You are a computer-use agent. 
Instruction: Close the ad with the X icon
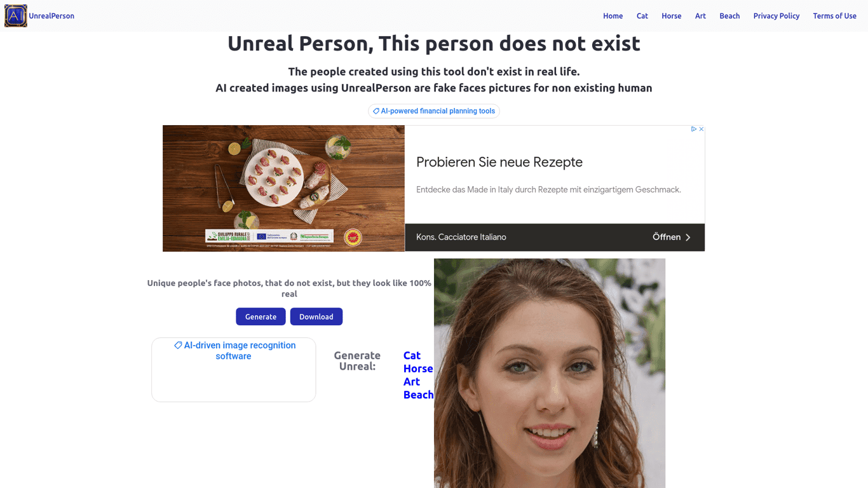pos(702,129)
